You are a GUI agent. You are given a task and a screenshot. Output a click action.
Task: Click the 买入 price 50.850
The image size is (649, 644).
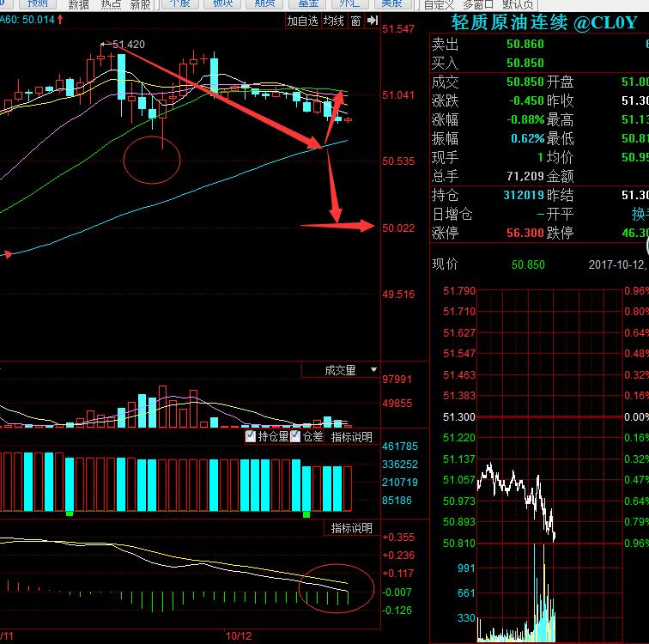point(525,63)
